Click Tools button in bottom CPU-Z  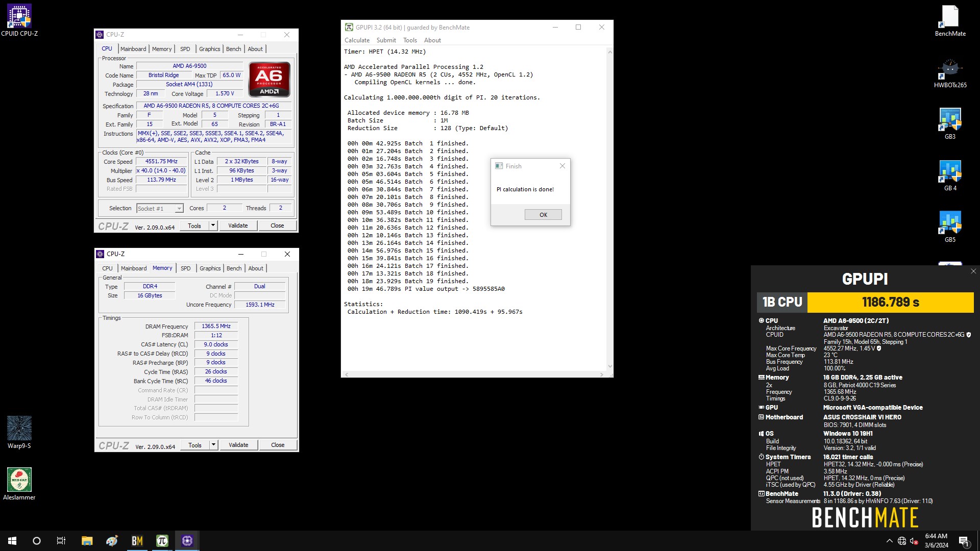pyautogui.click(x=195, y=445)
